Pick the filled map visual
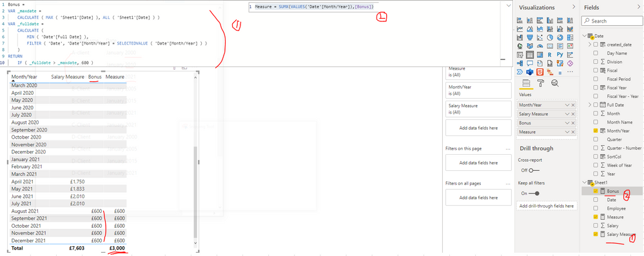This screenshot has width=644, height=256. pos(530,46)
